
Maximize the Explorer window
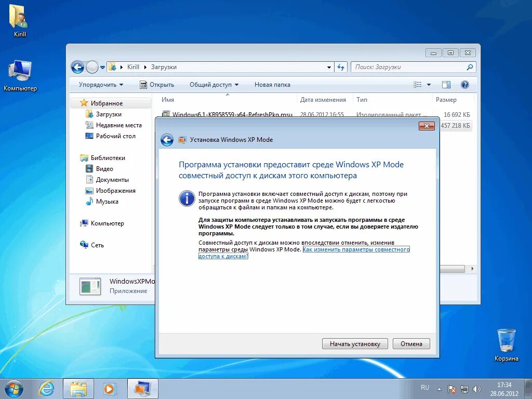450,53
